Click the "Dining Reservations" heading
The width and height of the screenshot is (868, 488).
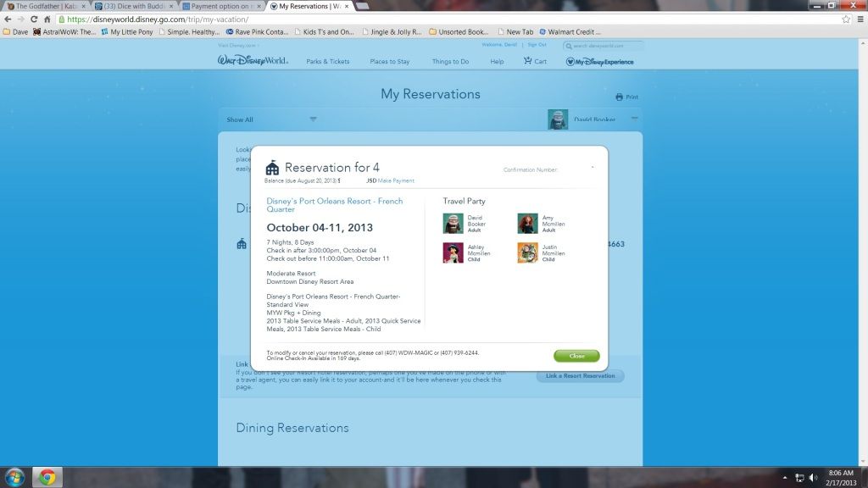coord(292,428)
